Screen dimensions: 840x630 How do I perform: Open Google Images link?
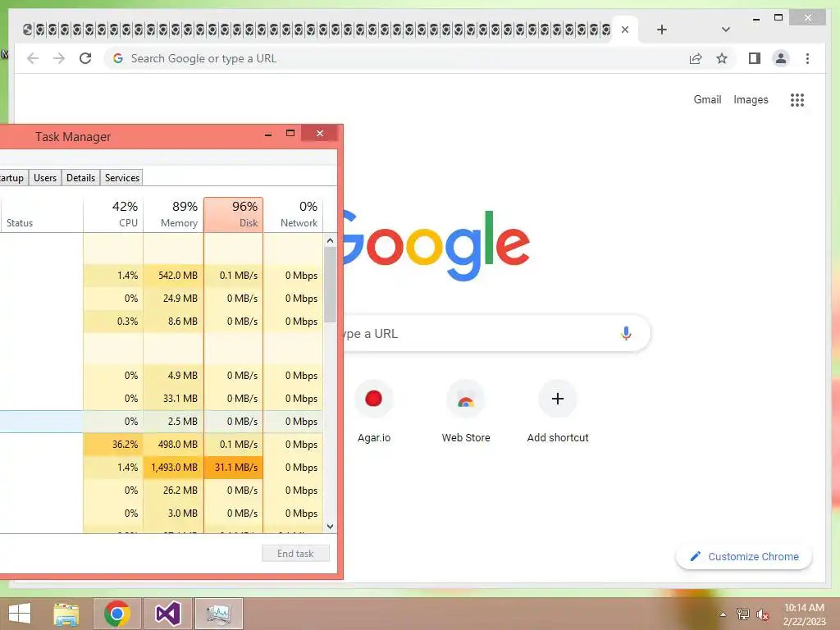tap(751, 99)
